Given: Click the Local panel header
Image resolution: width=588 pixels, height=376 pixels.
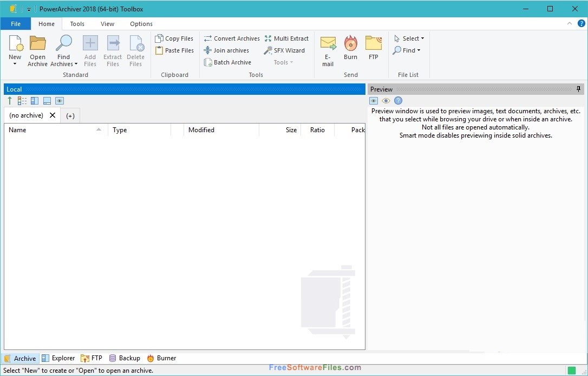Looking at the screenshot, I should point(185,89).
